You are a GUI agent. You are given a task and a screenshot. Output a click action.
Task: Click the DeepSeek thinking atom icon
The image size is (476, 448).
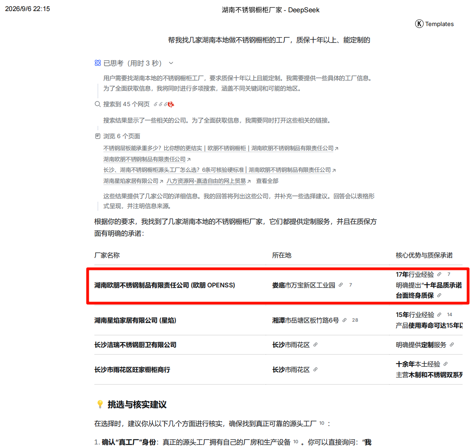tap(97, 63)
